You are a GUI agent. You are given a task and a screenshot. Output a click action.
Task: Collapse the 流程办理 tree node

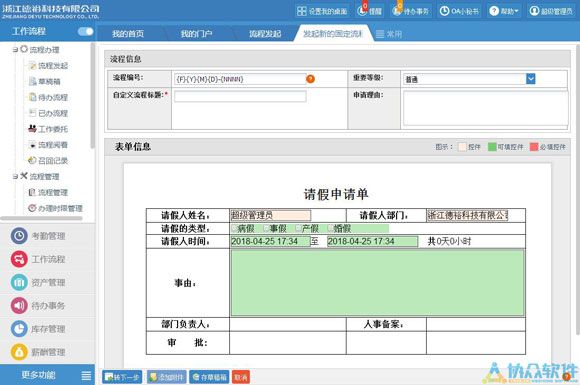pyautogui.click(x=15, y=49)
